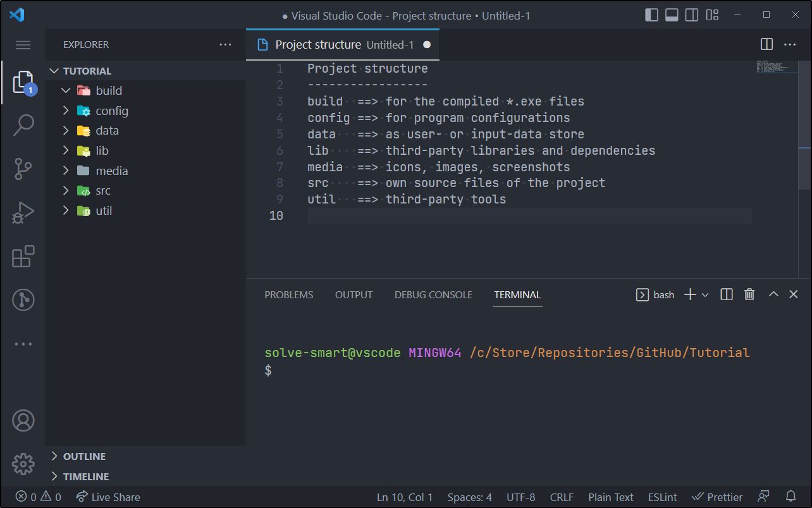Open the Accounts icon in activity bar
The image size is (812, 508).
pyautogui.click(x=23, y=420)
